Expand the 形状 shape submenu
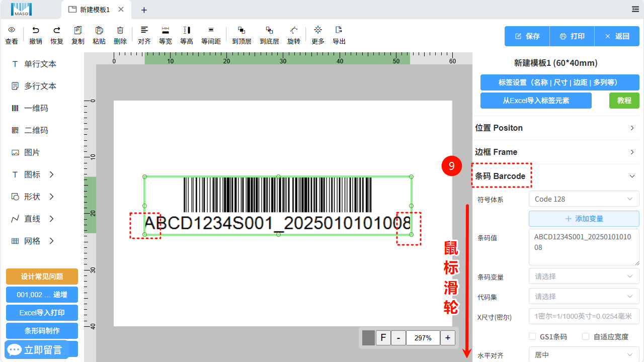Image resolution: width=644 pixels, height=362 pixels. [x=51, y=197]
